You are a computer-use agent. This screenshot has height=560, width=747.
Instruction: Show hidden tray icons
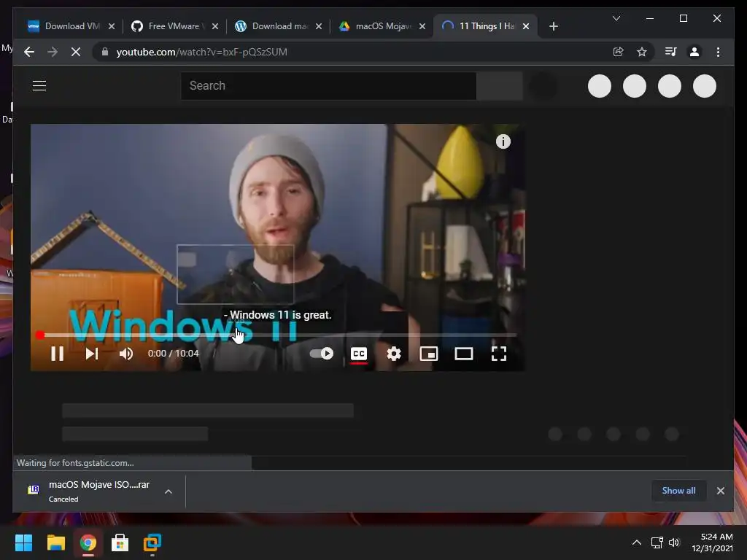636,542
